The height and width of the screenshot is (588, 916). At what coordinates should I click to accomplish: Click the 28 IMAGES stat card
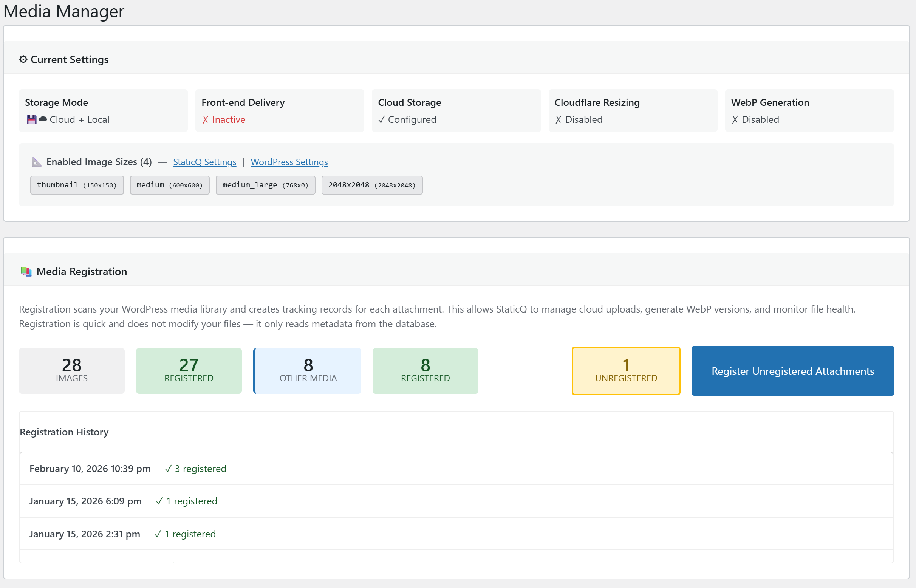tap(71, 371)
